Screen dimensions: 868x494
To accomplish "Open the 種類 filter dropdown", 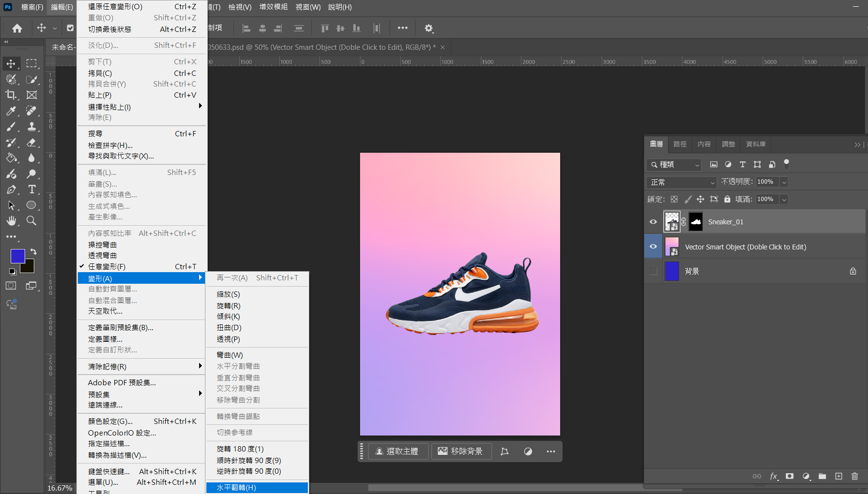I will pos(674,165).
